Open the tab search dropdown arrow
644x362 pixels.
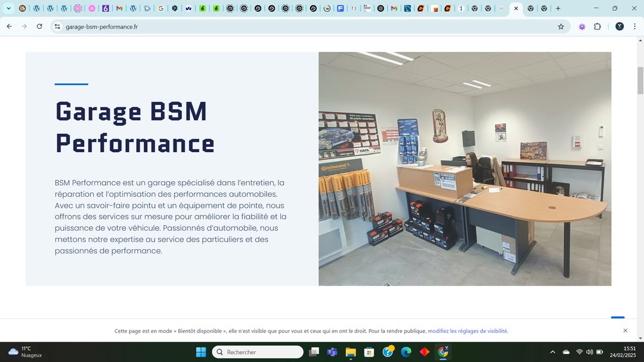(x=8, y=8)
